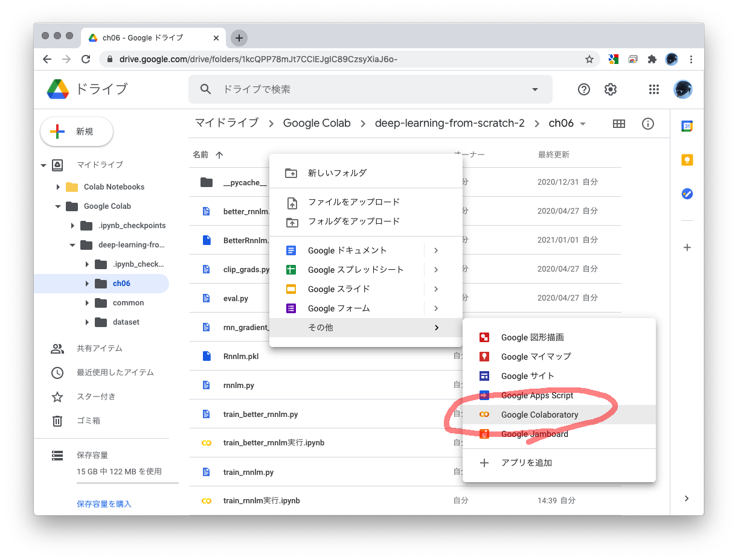738x560 pixels.
Task: Add a side panel add-on
Action: pos(687,247)
